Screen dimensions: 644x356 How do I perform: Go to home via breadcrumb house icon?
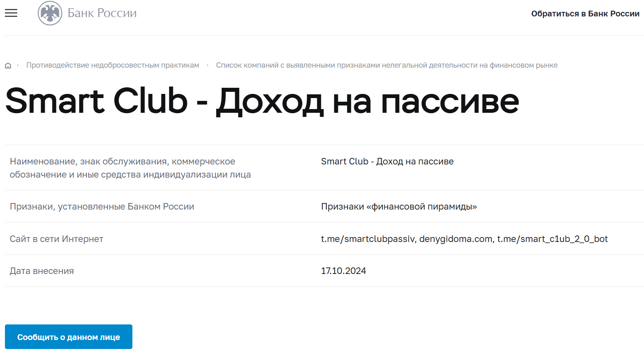click(x=8, y=66)
